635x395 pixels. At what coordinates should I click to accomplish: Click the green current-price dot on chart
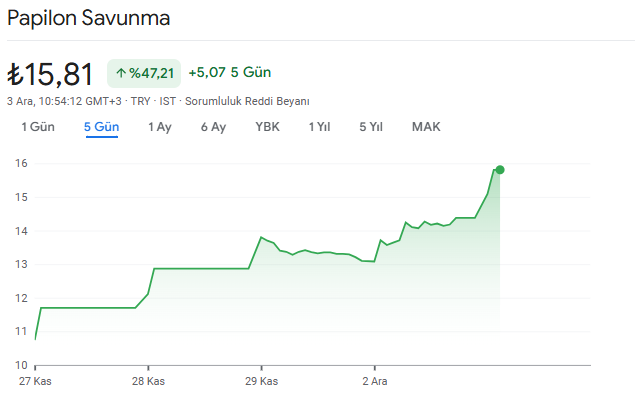(x=500, y=170)
